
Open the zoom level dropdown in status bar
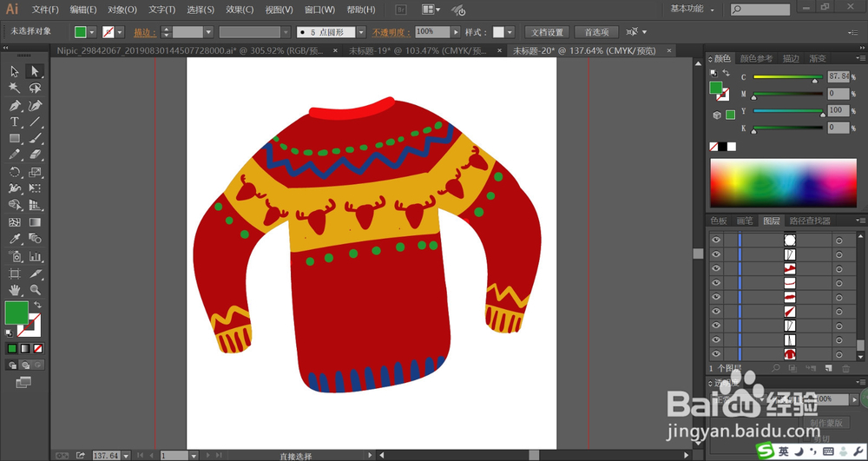126,456
